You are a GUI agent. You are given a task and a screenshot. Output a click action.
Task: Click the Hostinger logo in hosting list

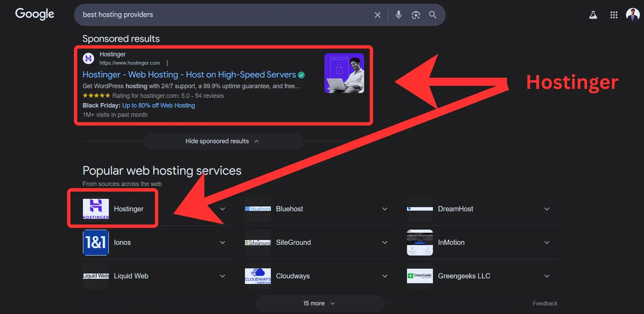pos(96,209)
